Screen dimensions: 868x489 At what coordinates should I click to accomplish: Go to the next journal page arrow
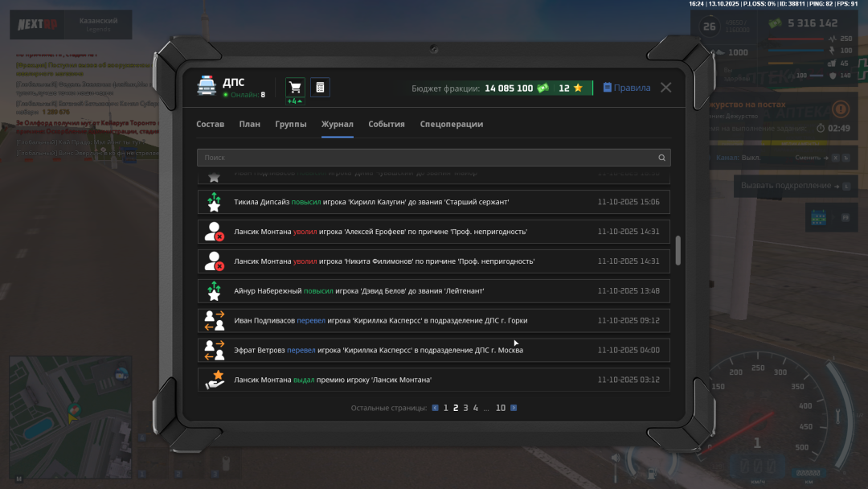pos(514,408)
